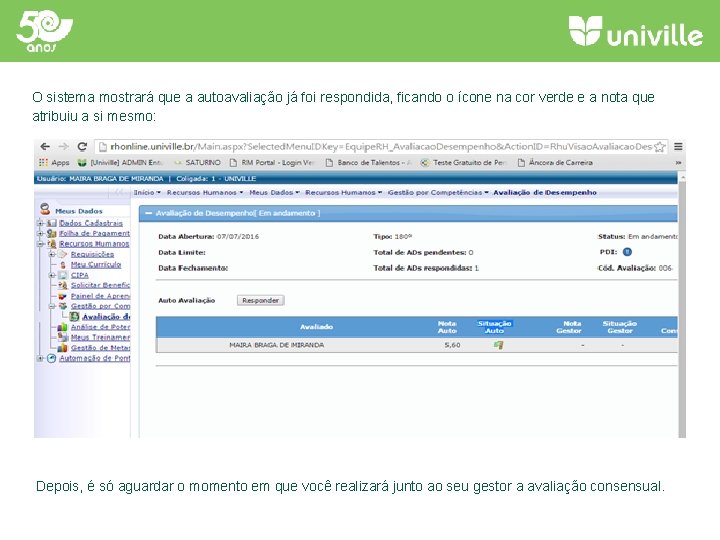The height and width of the screenshot is (540, 720).
Task: Open the Meus Dados breadcrumb dropdown
Action: click(x=274, y=192)
